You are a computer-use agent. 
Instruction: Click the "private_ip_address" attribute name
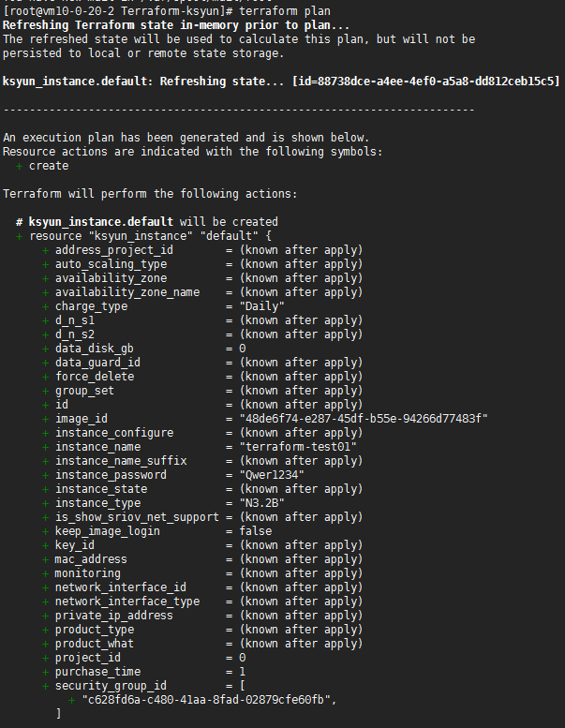113,616
